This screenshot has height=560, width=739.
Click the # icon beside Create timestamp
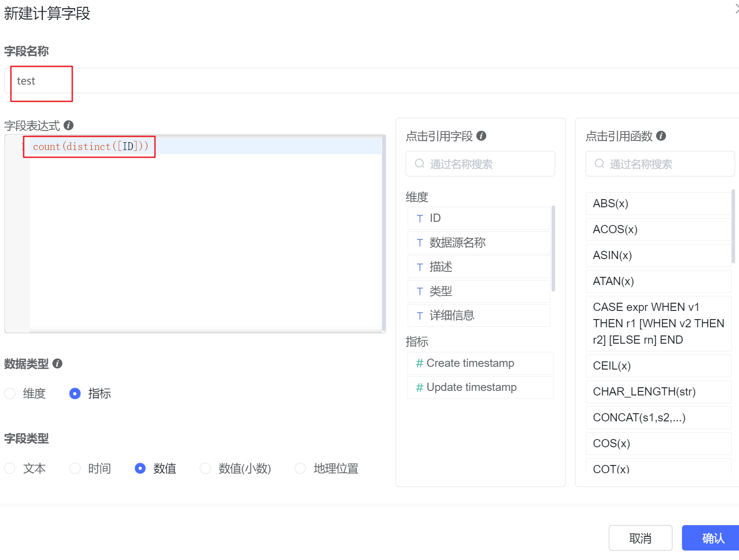[x=419, y=363]
